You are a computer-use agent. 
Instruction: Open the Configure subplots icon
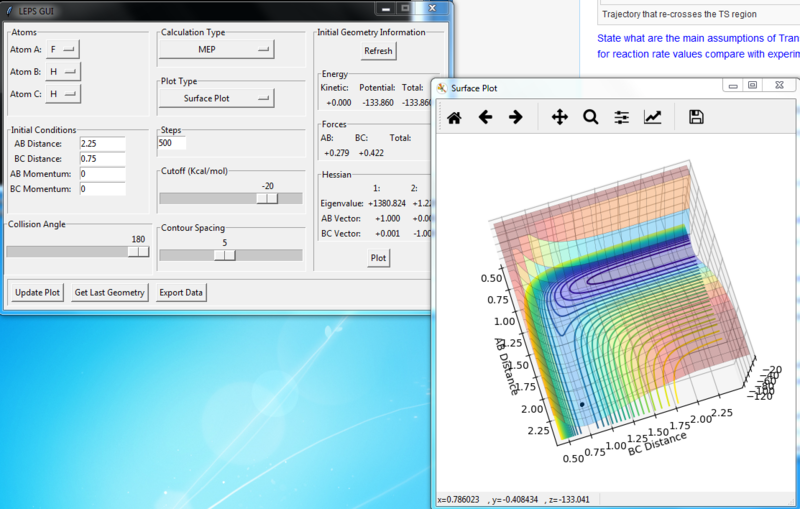point(622,117)
